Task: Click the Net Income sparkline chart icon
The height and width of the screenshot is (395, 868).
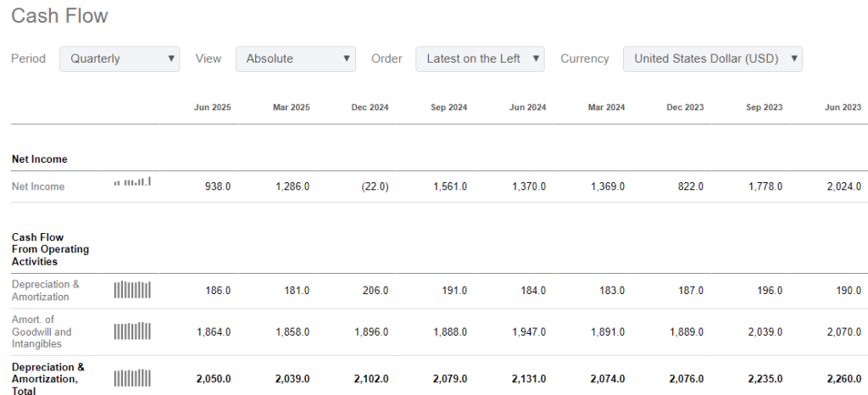Action: pos(132,182)
